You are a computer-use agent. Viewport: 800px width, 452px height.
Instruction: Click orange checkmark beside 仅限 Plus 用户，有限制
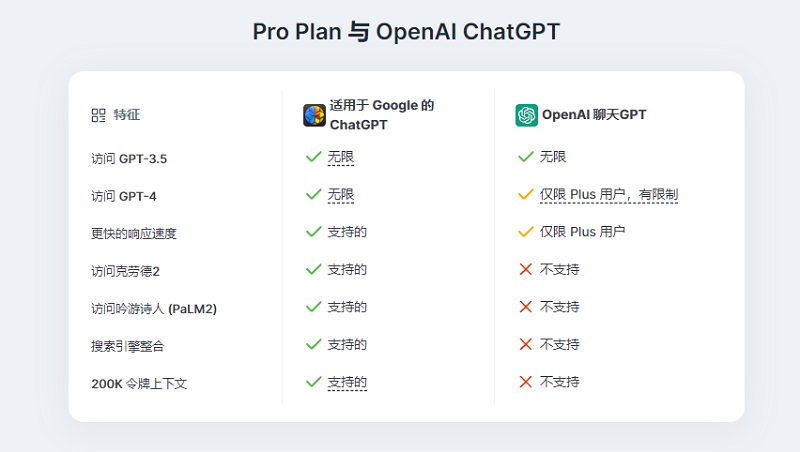(526, 194)
